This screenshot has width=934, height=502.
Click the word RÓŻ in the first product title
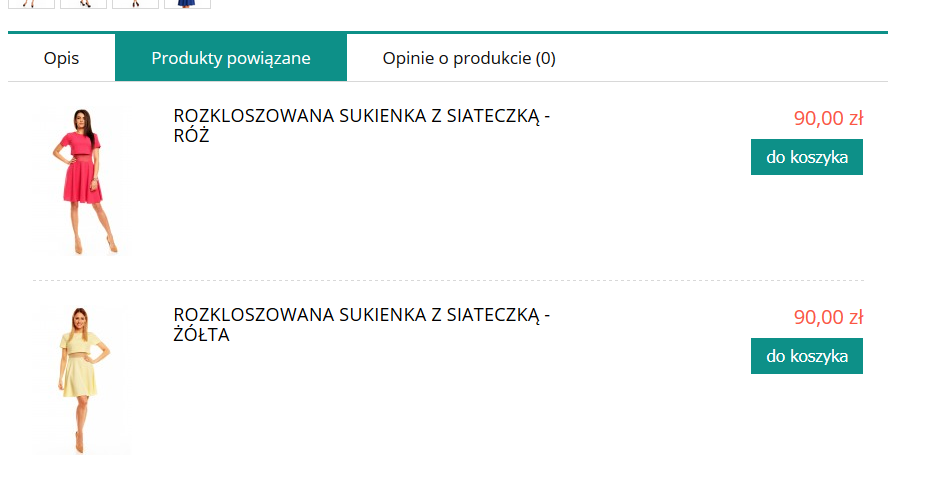[x=191, y=136]
